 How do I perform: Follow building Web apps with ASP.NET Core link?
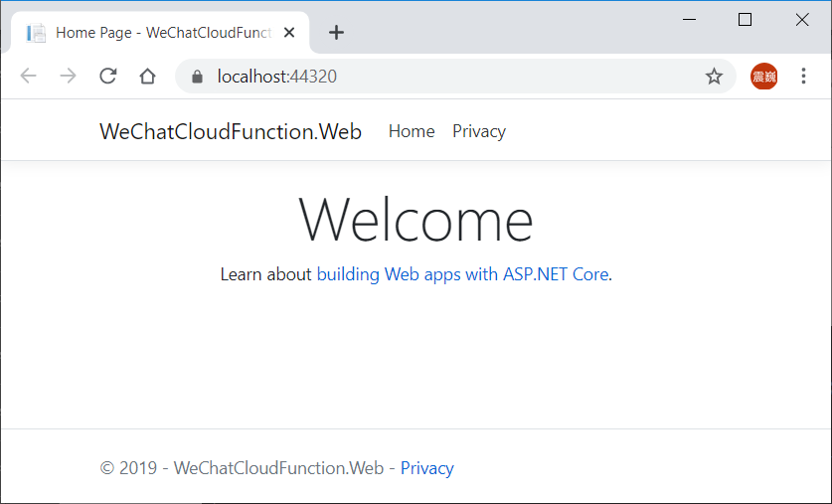(x=462, y=274)
